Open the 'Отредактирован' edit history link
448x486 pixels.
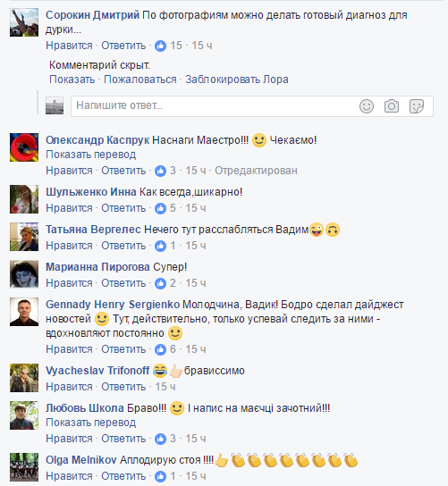pyautogui.click(x=256, y=171)
